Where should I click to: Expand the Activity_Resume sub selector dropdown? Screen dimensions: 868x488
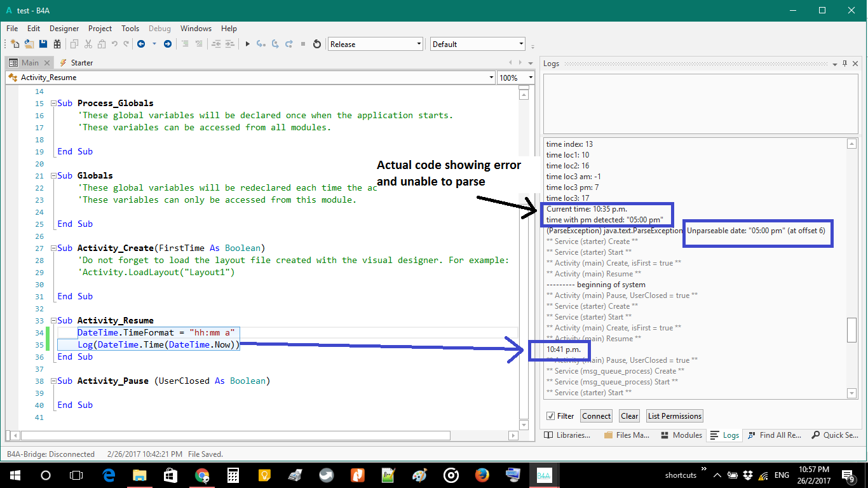pos(491,78)
